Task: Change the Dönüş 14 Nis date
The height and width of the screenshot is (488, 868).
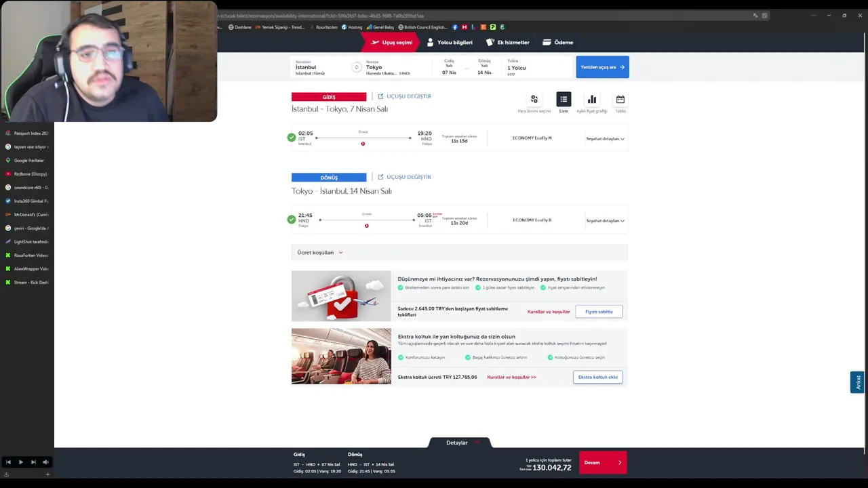Action: point(484,67)
